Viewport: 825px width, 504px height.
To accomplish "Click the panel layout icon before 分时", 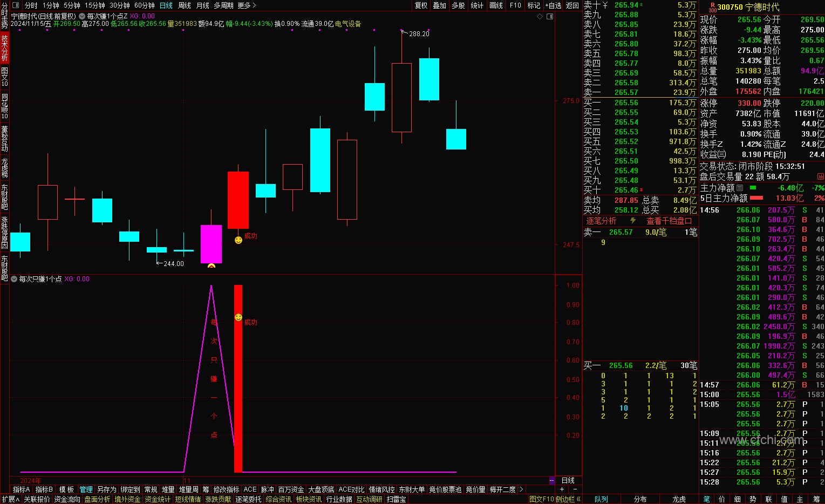I will pyautogui.click(x=15, y=5).
